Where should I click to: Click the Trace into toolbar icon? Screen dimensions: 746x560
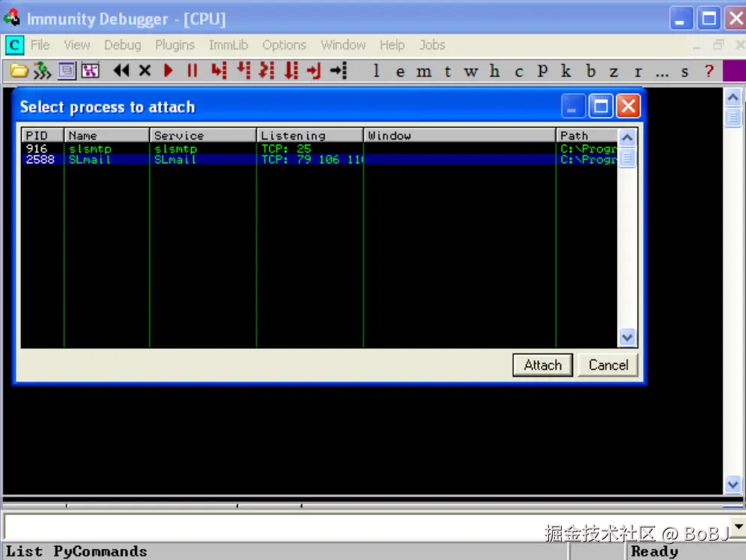click(x=267, y=71)
